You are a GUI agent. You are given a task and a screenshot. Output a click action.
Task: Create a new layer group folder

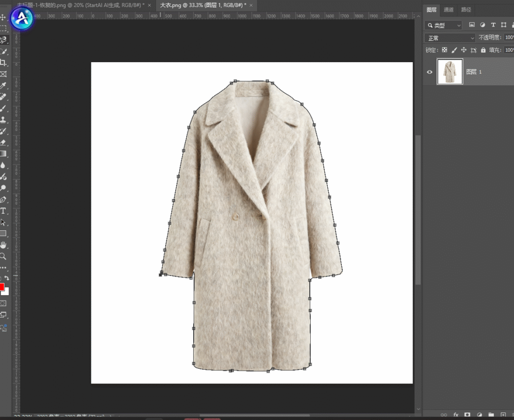[x=491, y=415]
